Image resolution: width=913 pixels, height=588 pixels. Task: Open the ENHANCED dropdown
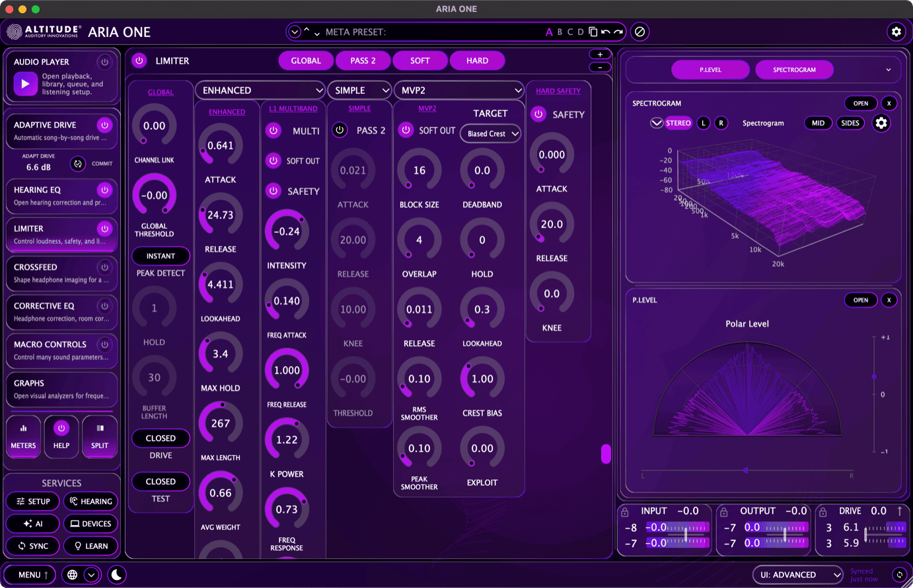260,91
